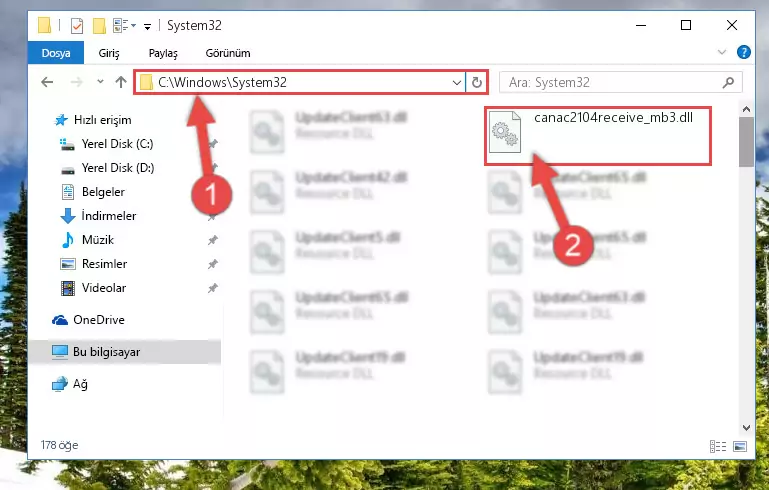Maximize the System32 window
The image size is (769, 490).
coord(686,25)
